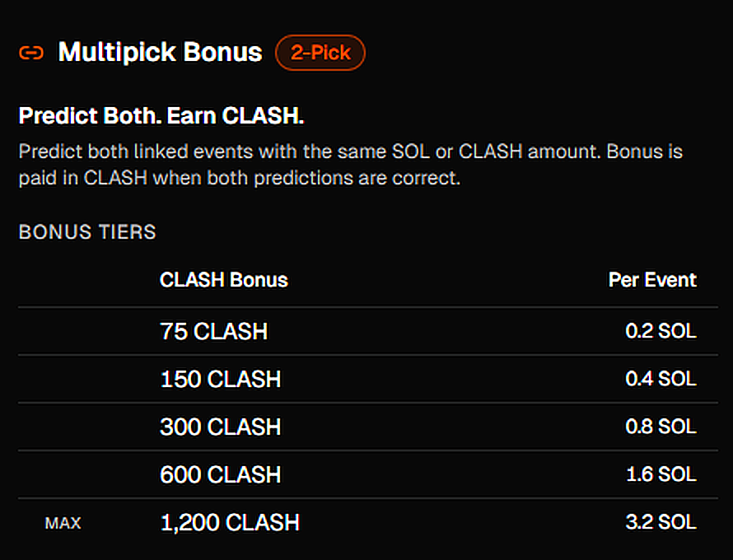Click the gray linked events description paragraph
Viewport: 733px width, 560px height.
(x=350, y=165)
